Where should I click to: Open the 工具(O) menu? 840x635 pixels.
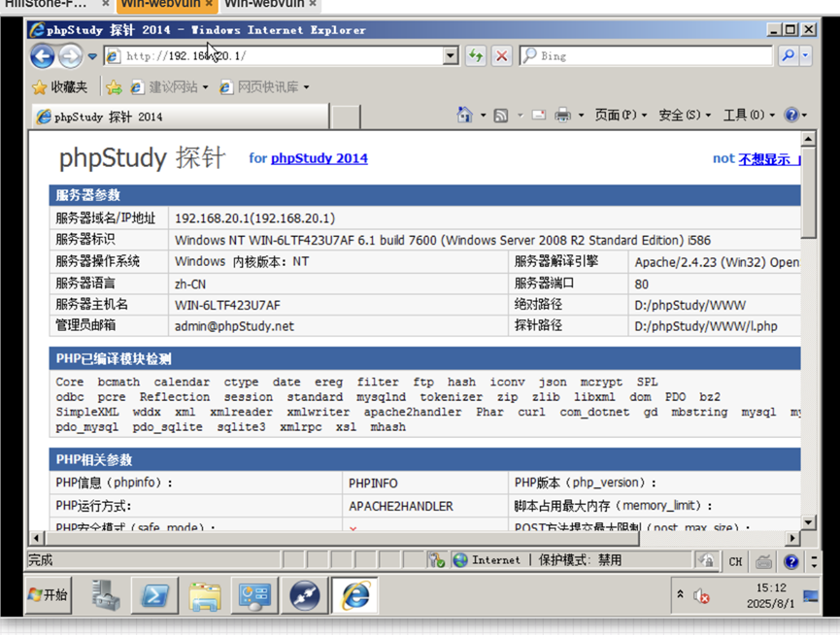(x=749, y=116)
